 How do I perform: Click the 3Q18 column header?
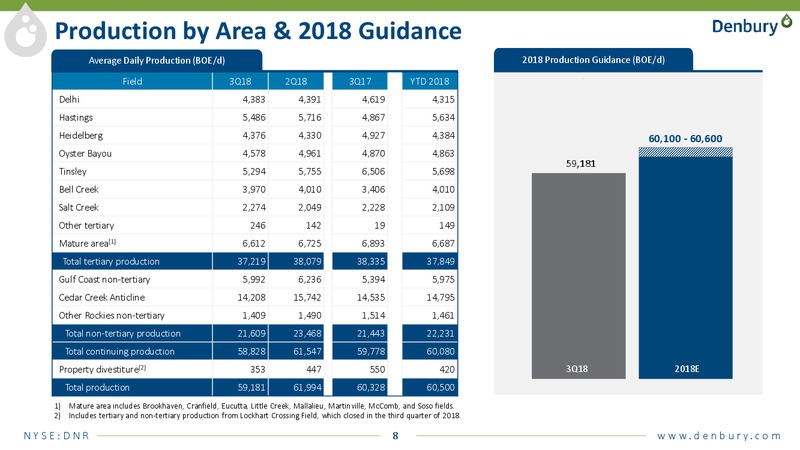coord(240,81)
